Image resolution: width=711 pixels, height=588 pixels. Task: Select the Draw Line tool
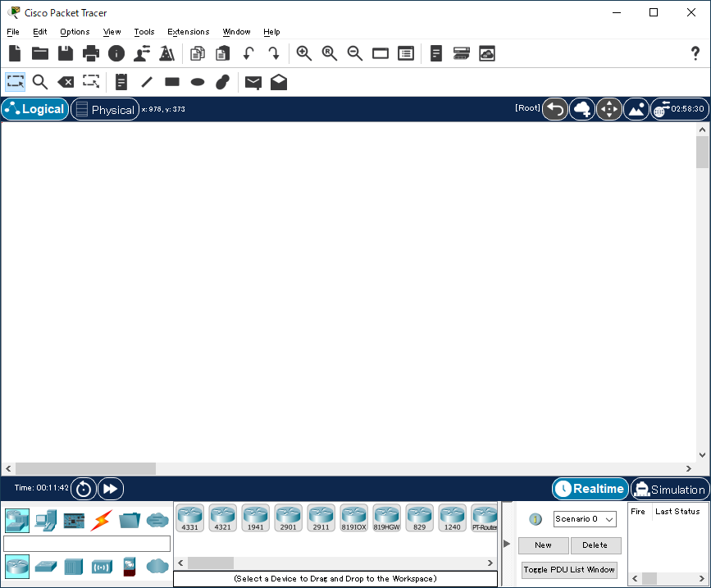point(147,82)
